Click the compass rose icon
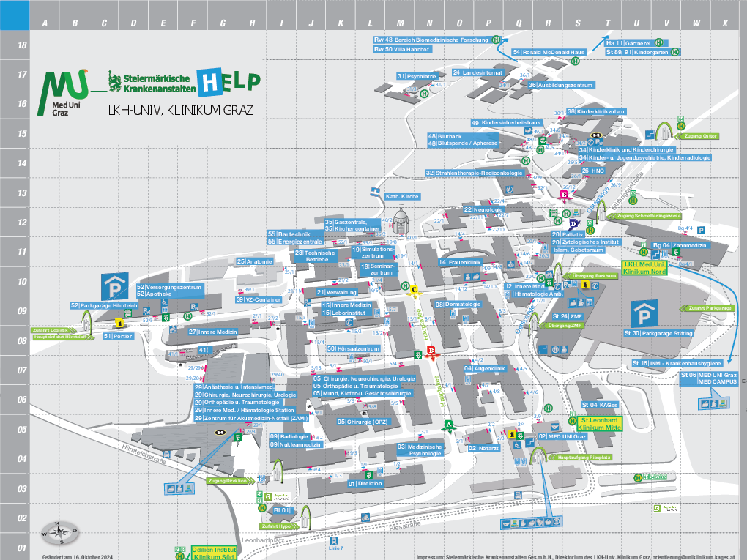 tap(58, 533)
